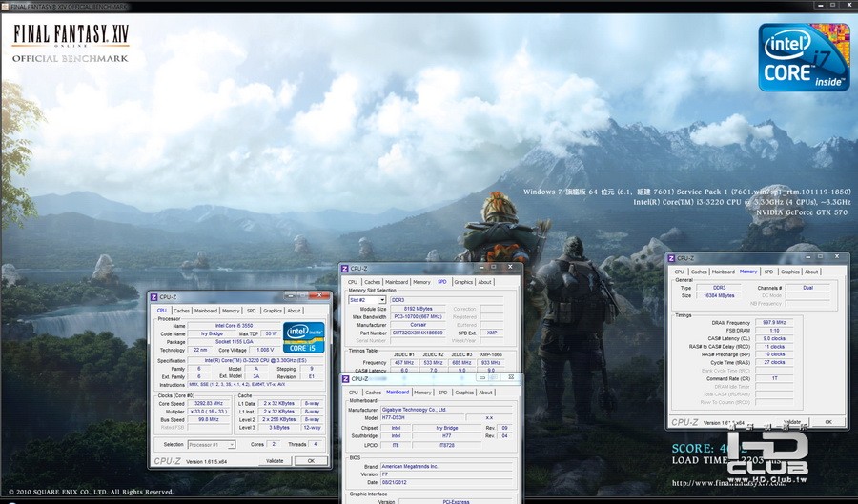Click the XMP-1866 frequency value 933 MHz
The height and width of the screenshot is (504, 858).
coord(490,362)
